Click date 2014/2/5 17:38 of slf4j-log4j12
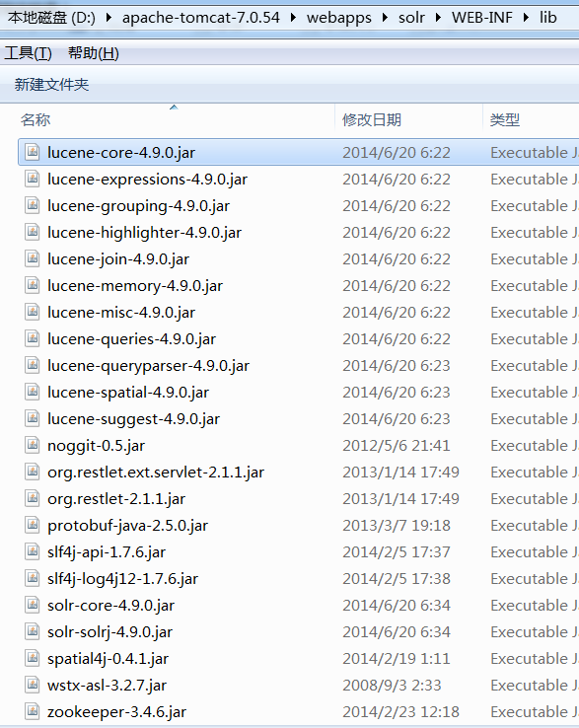579x728 pixels. pos(397,579)
